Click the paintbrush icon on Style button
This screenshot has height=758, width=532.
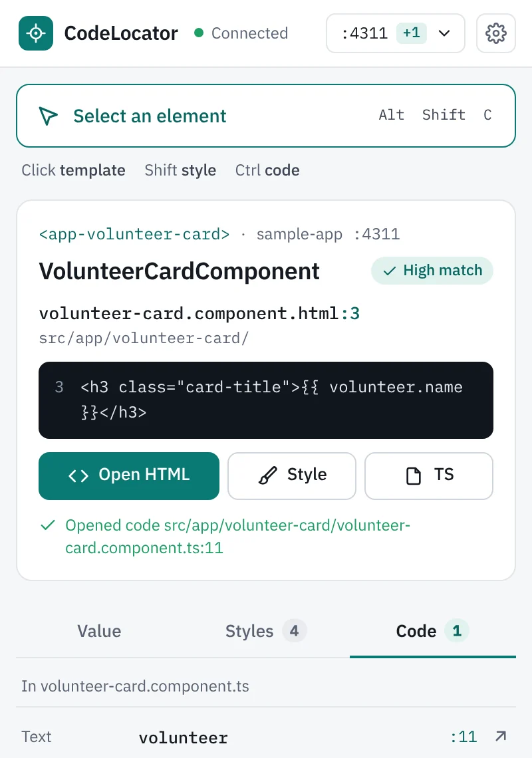[267, 475]
